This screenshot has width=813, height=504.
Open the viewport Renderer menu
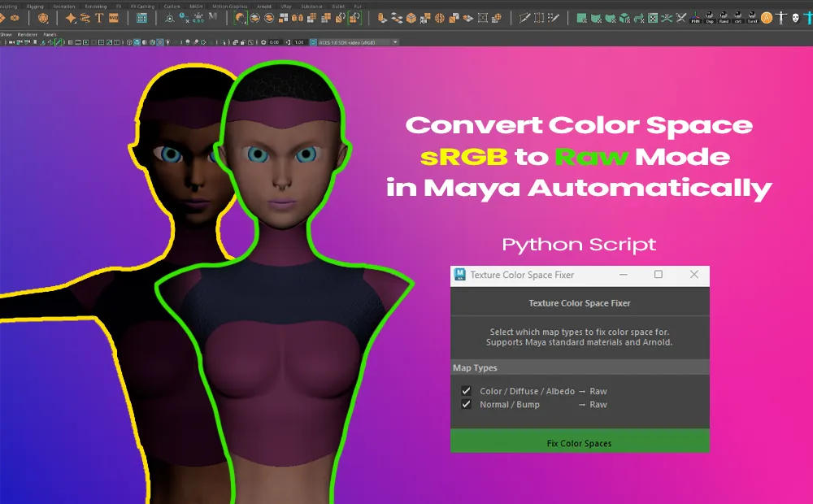coord(28,35)
